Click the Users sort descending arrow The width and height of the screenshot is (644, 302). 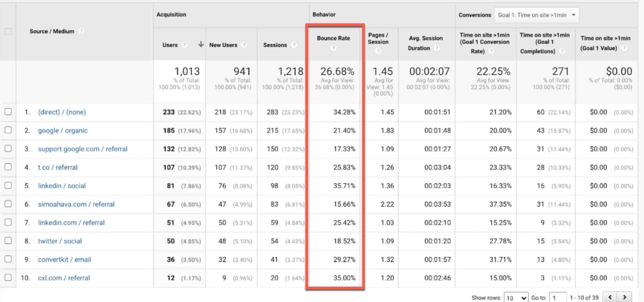201,44
